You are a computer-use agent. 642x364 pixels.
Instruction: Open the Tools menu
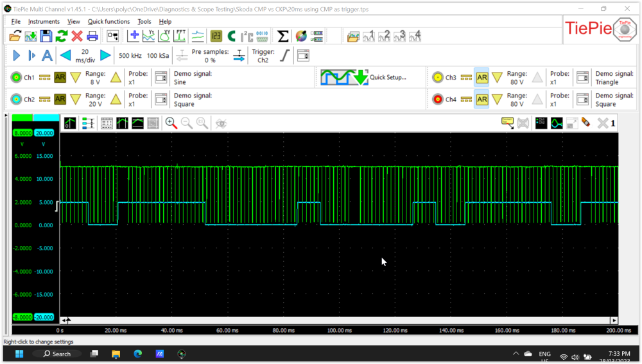[x=144, y=21]
